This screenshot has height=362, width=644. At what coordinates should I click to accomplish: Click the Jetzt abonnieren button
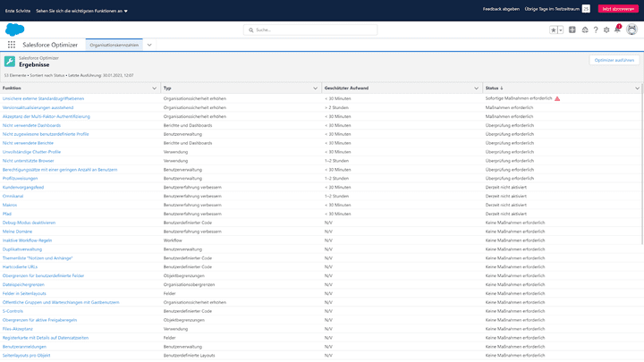618,8
